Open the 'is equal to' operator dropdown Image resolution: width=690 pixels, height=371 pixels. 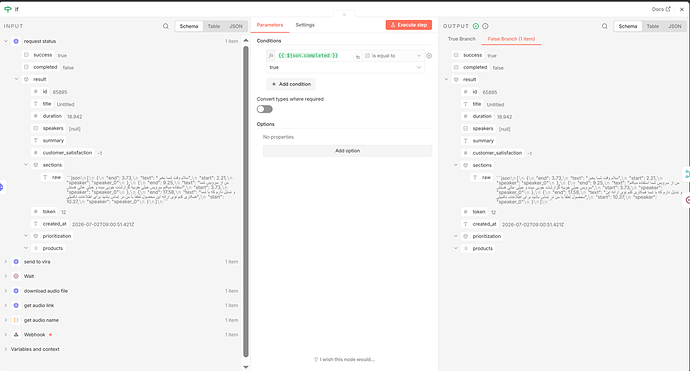[x=393, y=56]
